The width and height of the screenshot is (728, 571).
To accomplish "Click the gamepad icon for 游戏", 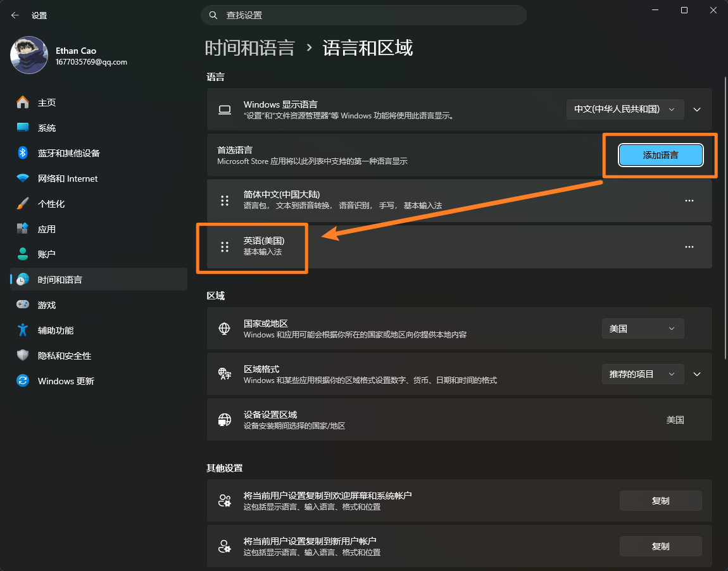I will [x=23, y=304].
